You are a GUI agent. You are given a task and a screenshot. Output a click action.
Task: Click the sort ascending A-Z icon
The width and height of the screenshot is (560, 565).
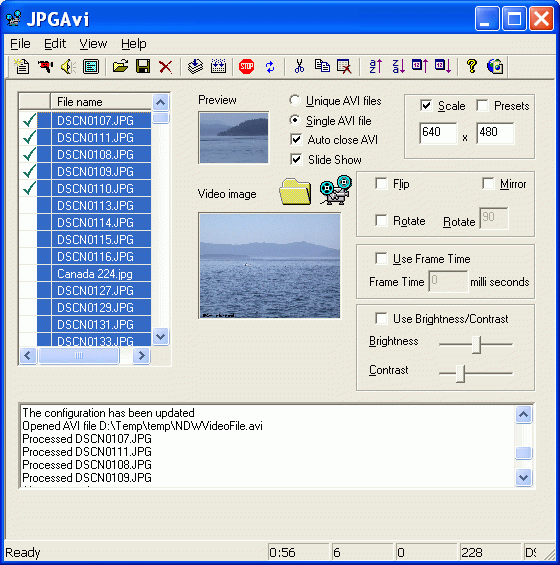point(375,67)
